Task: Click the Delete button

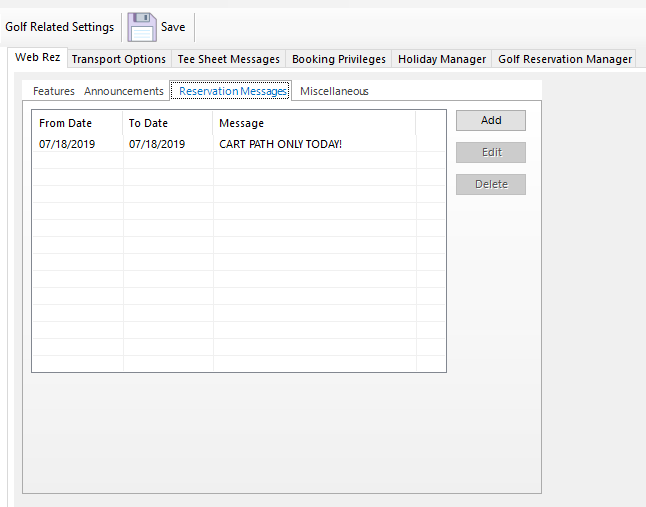Action: click(x=491, y=184)
